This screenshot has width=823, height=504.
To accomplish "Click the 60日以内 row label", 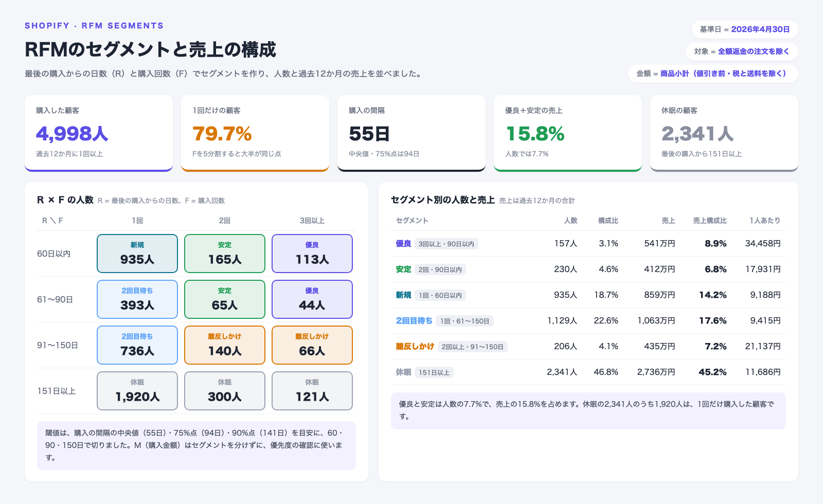I will coord(54,254).
